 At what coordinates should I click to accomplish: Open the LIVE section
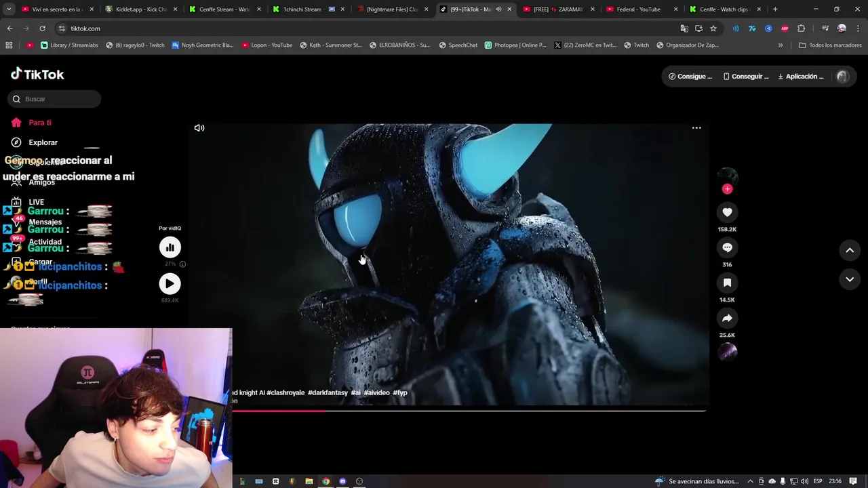point(36,202)
